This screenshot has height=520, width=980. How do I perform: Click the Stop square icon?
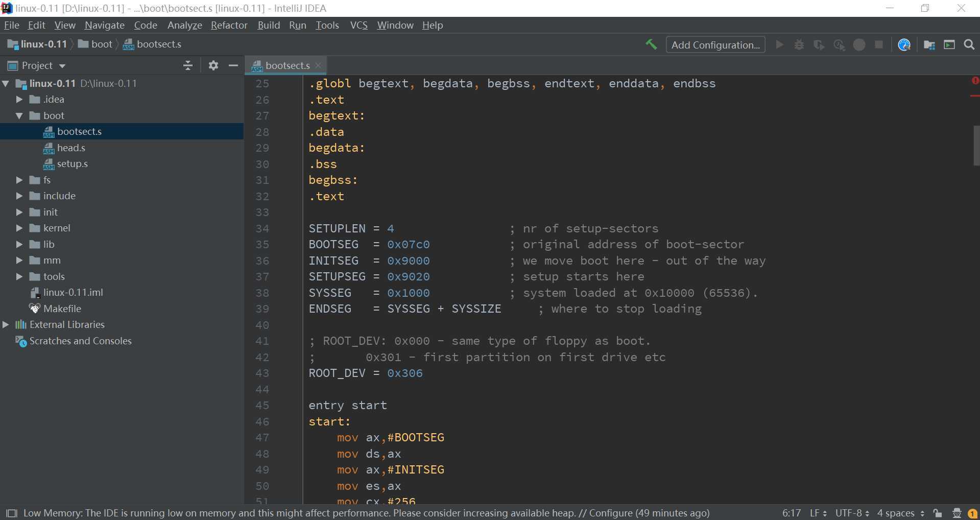[879, 45]
